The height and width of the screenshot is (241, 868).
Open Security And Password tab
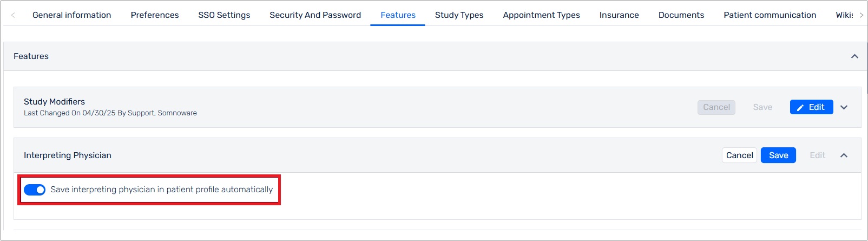click(x=315, y=15)
